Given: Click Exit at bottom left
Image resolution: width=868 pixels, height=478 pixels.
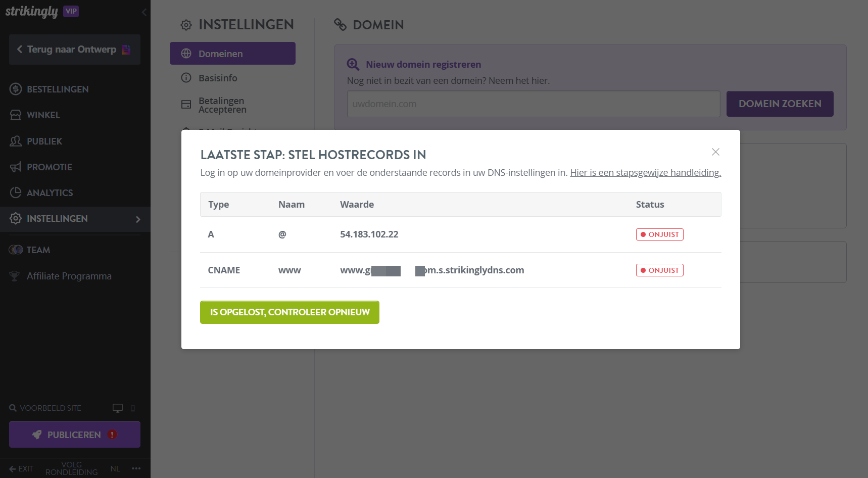Looking at the screenshot, I should click(x=21, y=469).
